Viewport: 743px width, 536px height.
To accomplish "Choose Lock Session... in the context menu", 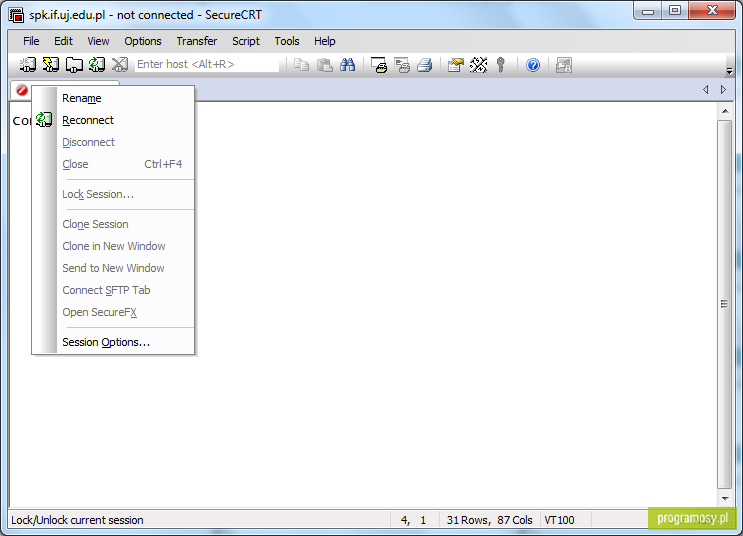I will click(114, 194).
